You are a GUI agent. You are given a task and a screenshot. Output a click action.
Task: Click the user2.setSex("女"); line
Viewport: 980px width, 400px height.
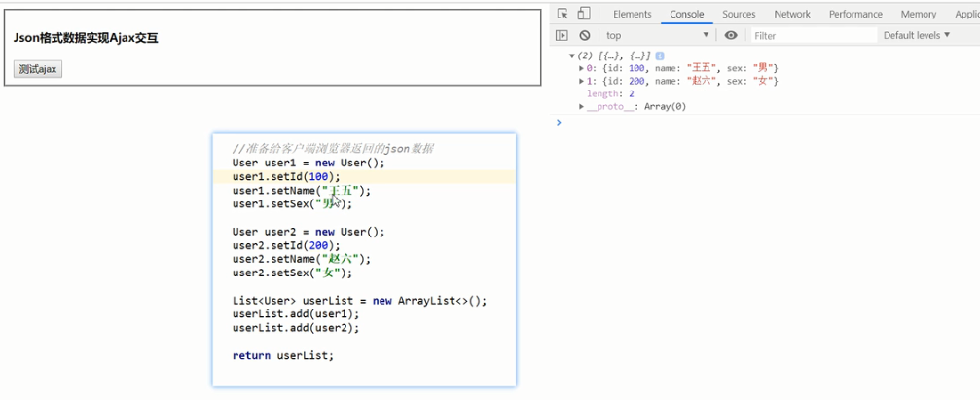[x=293, y=273]
